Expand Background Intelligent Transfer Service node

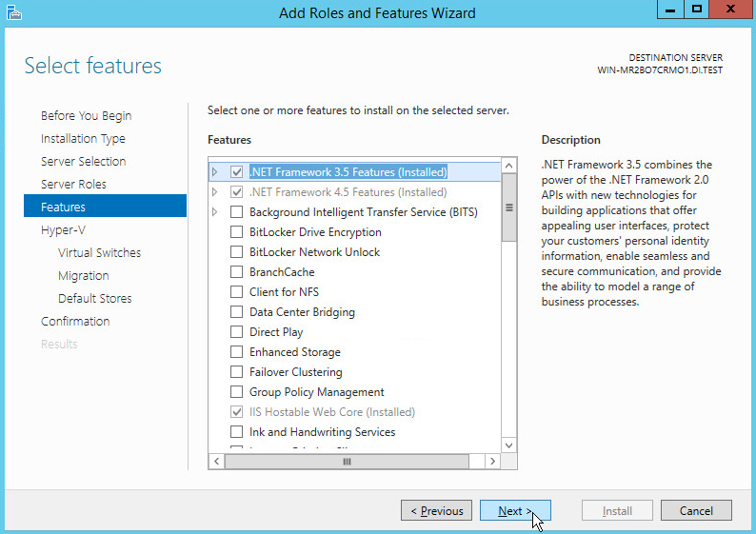coord(215,212)
